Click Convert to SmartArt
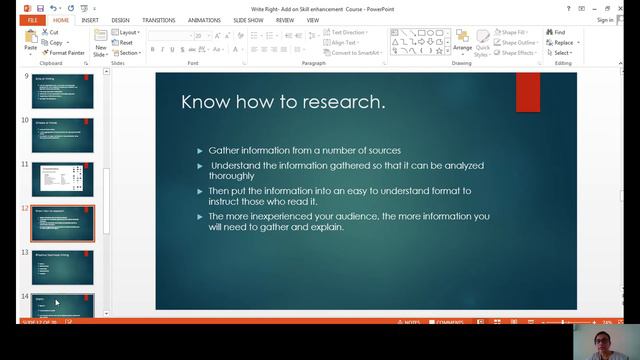The height and width of the screenshot is (360, 640). [x=353, y=53]
